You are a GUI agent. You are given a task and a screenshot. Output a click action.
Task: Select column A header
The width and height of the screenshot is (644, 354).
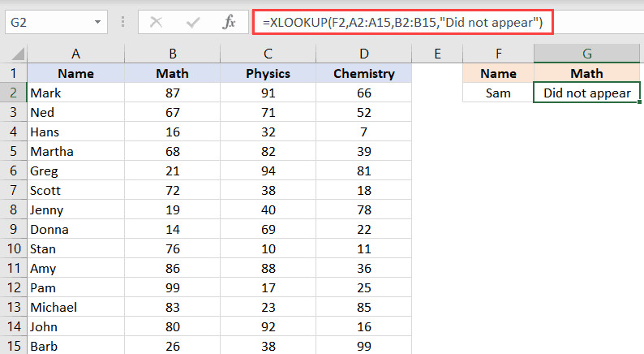pos(75,54)
